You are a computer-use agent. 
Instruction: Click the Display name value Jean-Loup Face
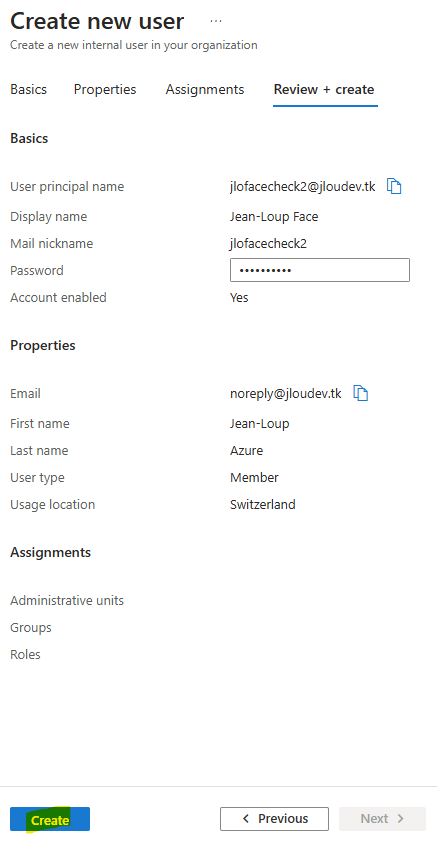click(x=274, y=217)
